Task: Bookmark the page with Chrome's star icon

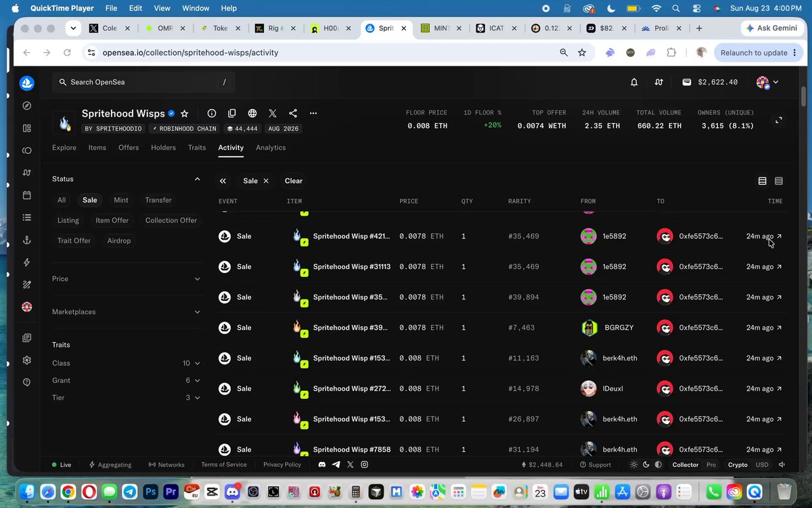Action: 582,52
